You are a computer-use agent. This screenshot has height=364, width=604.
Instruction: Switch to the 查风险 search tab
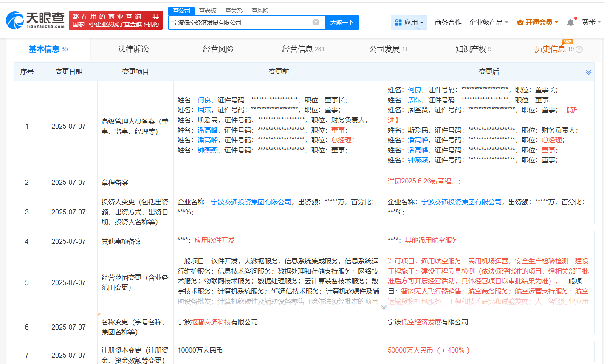coord(260,11)
